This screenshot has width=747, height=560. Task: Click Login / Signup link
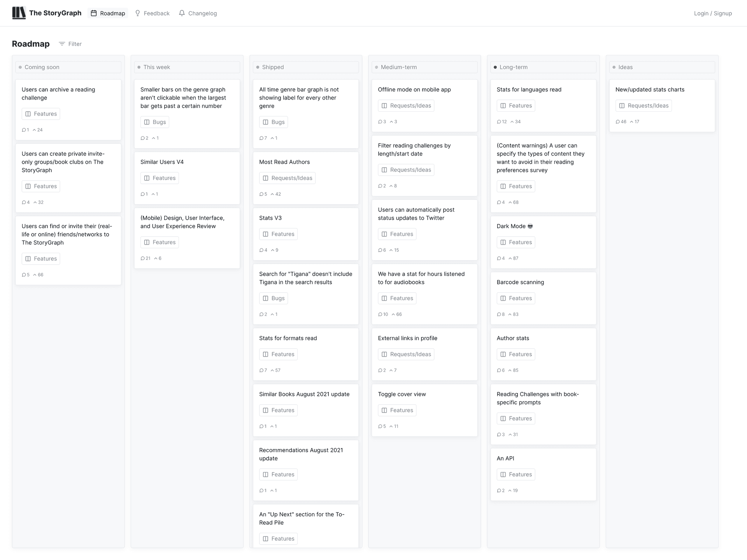[713, 13]
